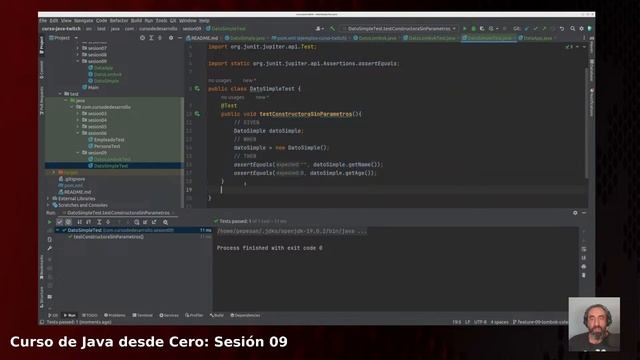Click the Search Everywhere magnifier icon
Image resolution: width=640 pixels, height=360 pixels.
(573, 29)
